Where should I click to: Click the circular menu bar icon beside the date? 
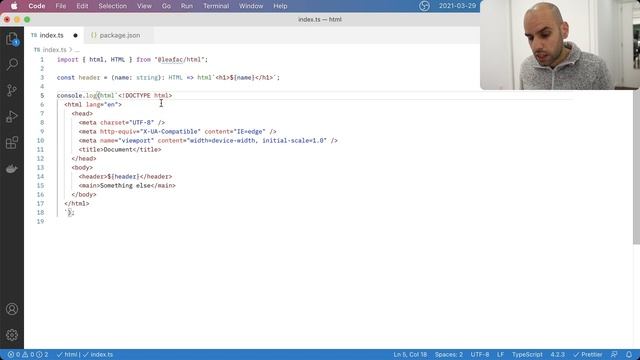point(424,6)
